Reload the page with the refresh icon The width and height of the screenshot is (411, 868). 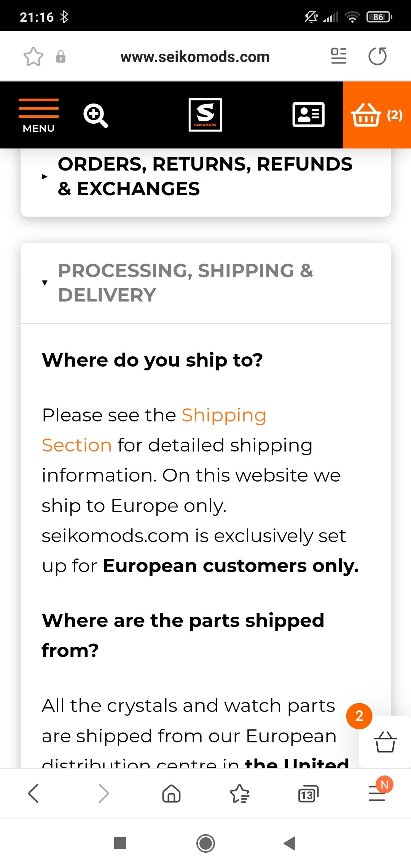[x=378, y=56]
